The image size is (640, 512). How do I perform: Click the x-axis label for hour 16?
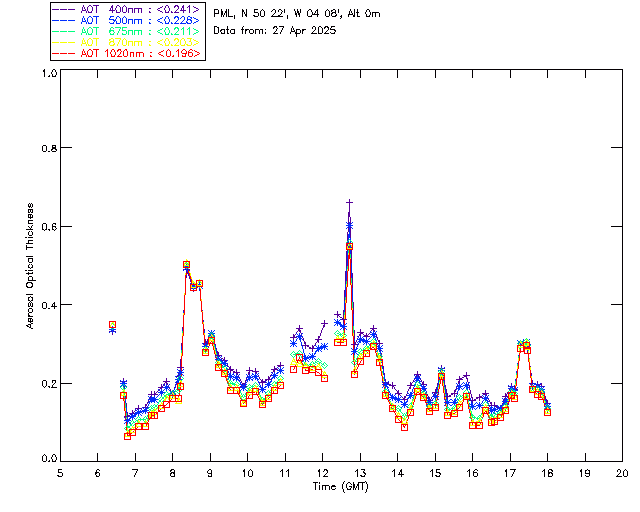(x=472, y=473)
